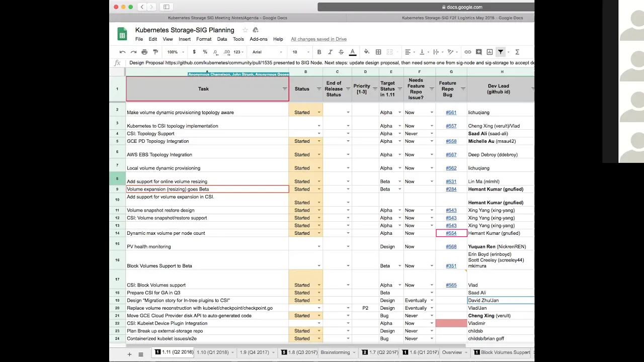The image size is (644, 362).
Task: Select cell 'PV health monitoring'
Action: [207, 244]
